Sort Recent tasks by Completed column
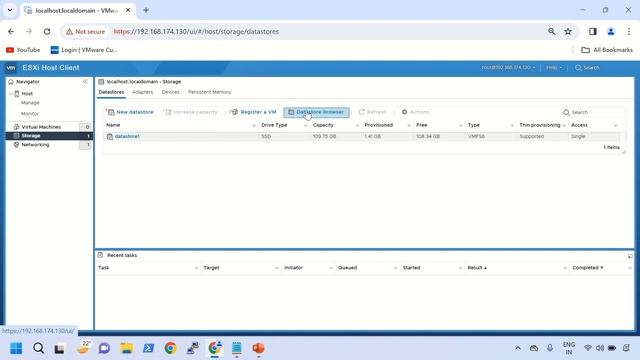 pyautogui.click(x=588, y=268)
